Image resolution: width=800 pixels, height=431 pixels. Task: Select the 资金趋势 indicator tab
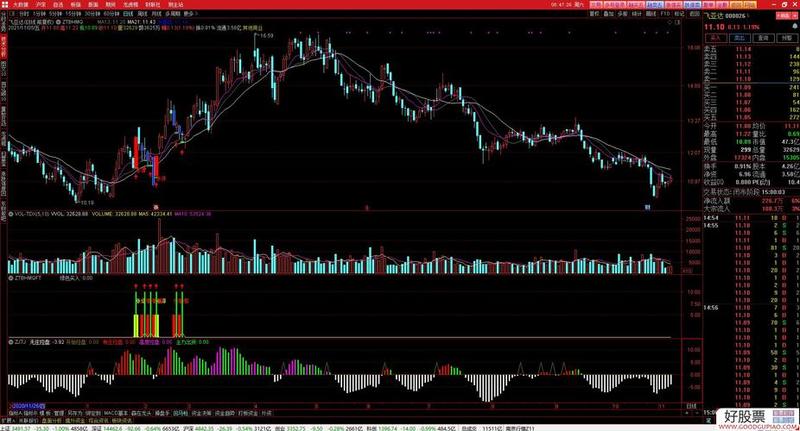coord(225,413)
